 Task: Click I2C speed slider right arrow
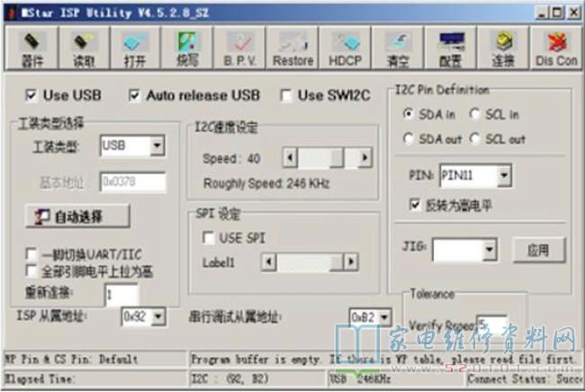tap(364, 157)
